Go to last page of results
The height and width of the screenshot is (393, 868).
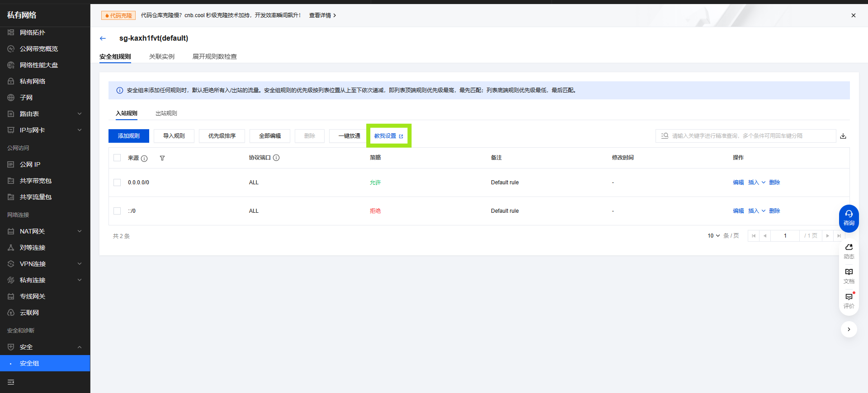[839, 236]
